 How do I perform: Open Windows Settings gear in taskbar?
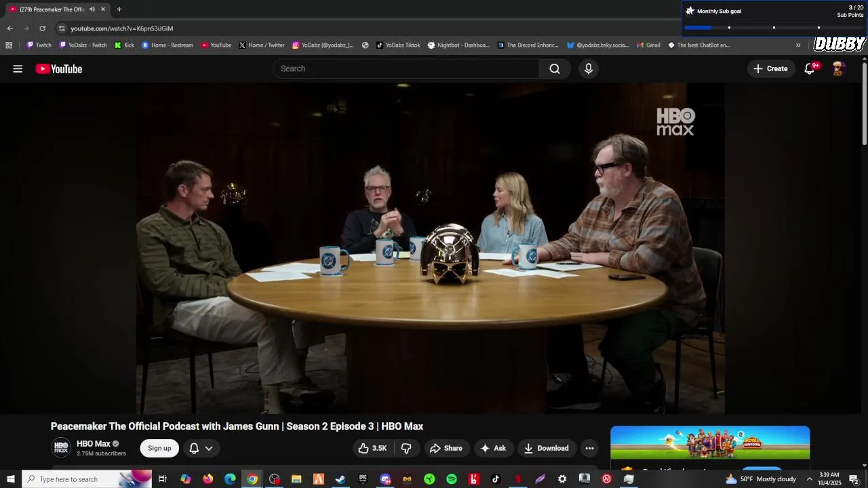coord(562,479)
